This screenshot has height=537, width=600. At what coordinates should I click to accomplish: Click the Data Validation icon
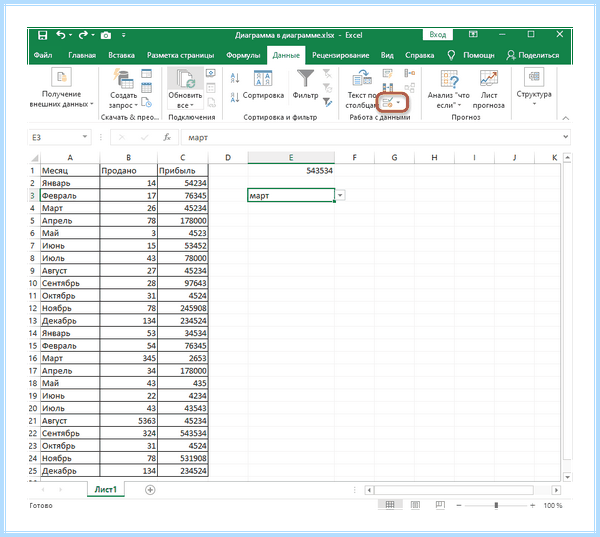click(x=388, y=102)
